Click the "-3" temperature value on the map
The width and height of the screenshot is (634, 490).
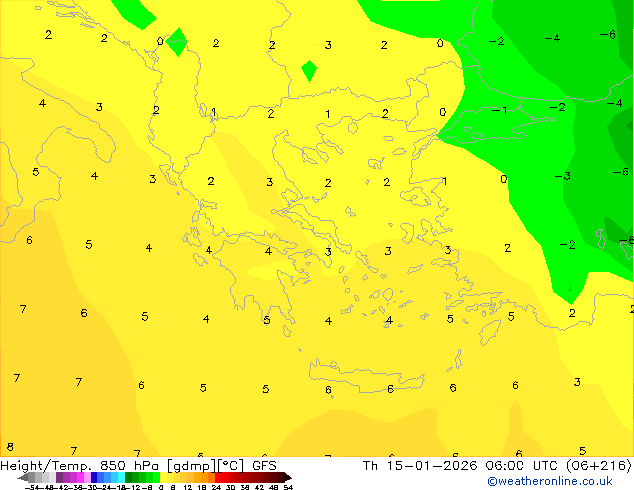point(562,176)
